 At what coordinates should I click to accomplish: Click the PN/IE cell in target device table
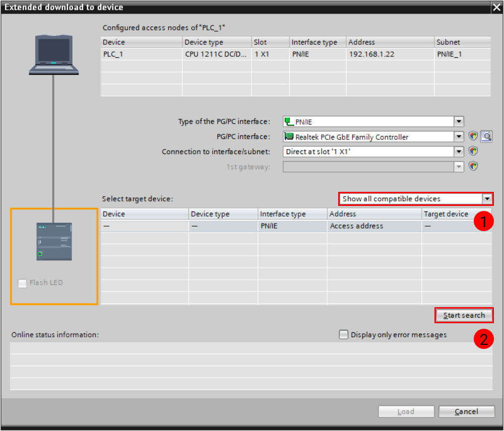pyautogui.click(x=292, y=226)
